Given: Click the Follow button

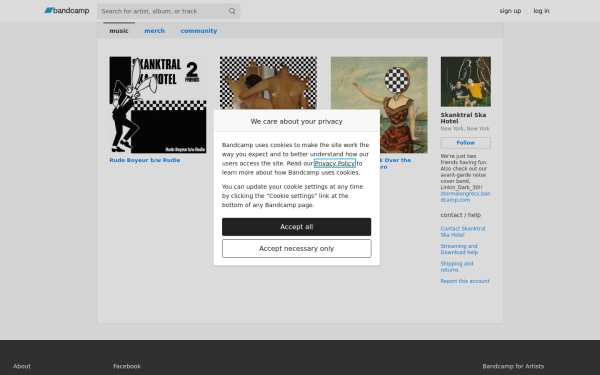Looking at the screenshot, I should (x=466, y=143).
